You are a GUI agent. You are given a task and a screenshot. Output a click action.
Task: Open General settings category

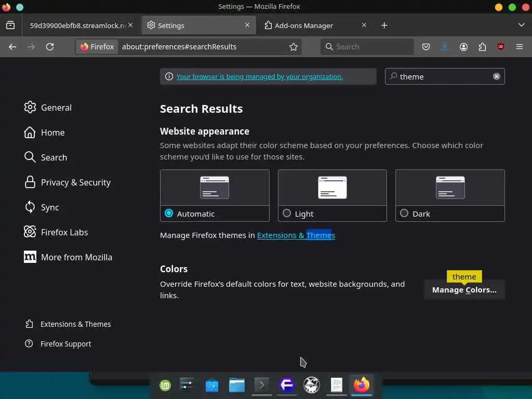pyautogui.click(x=48, y=108)
